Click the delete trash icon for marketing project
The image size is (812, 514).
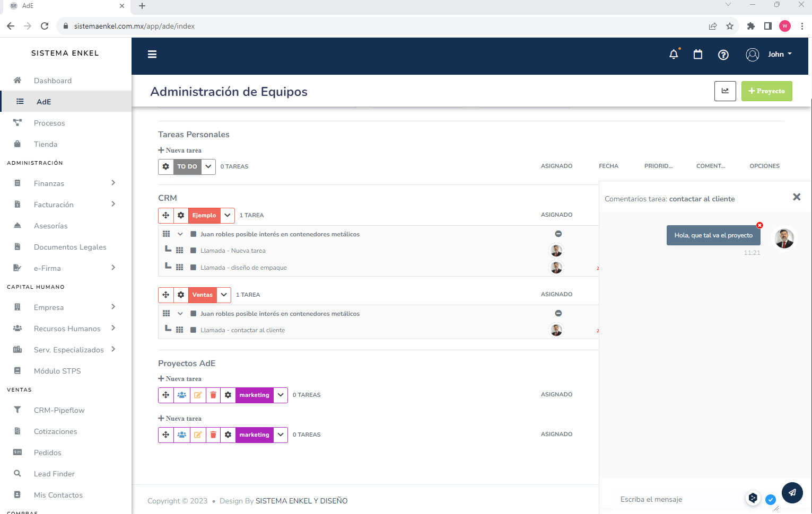click(x=212, y=395)
